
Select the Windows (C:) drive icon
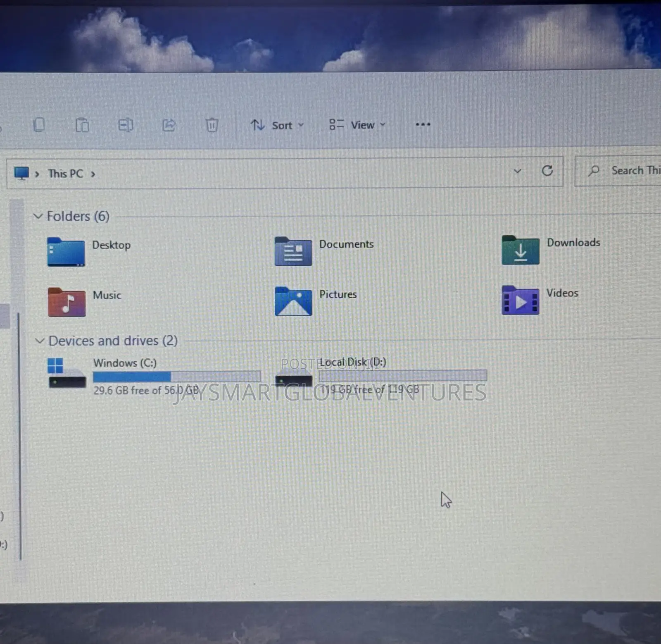tap(67, 373)
